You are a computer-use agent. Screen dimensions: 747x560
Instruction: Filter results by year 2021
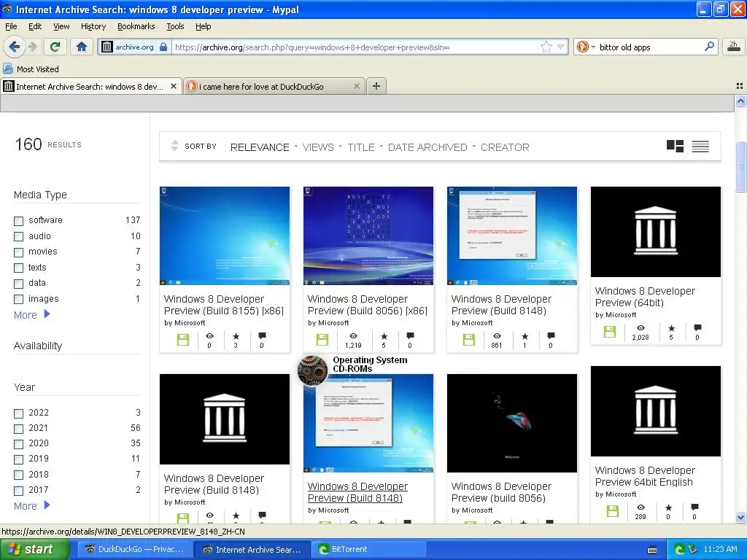click(18, 429)
